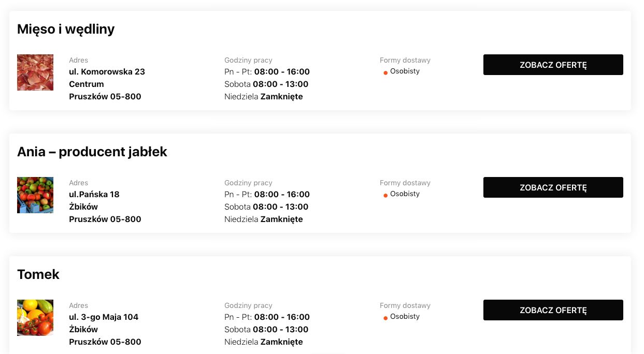Click the orange Osobisty dot for Tomek
The image size is (644, 354).
pyautogui.click(x=385, y=318)
